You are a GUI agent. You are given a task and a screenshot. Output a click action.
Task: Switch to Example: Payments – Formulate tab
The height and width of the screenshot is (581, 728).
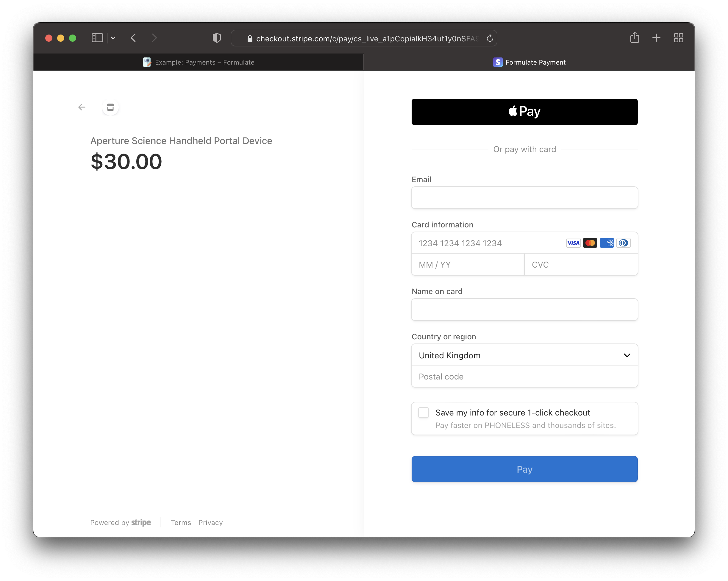tap(199, 63)
